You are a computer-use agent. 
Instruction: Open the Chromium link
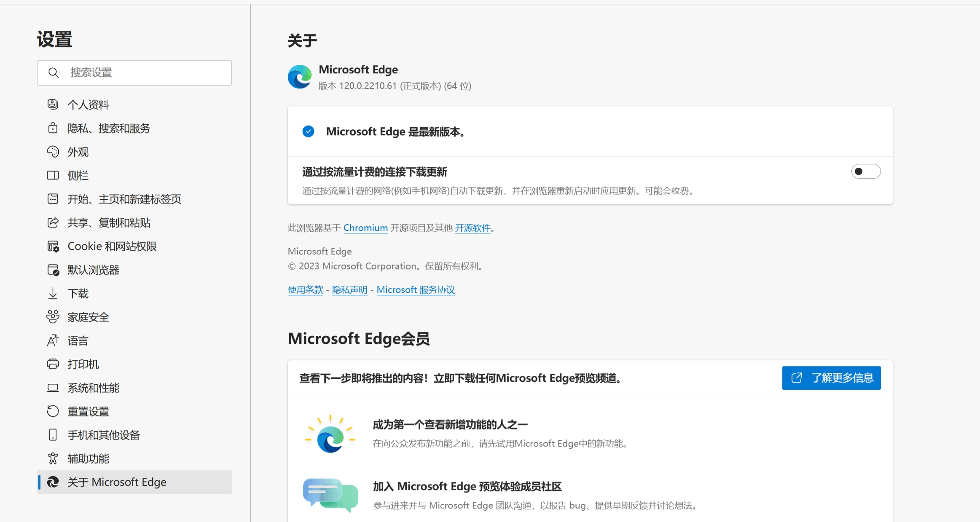point(365,228)
